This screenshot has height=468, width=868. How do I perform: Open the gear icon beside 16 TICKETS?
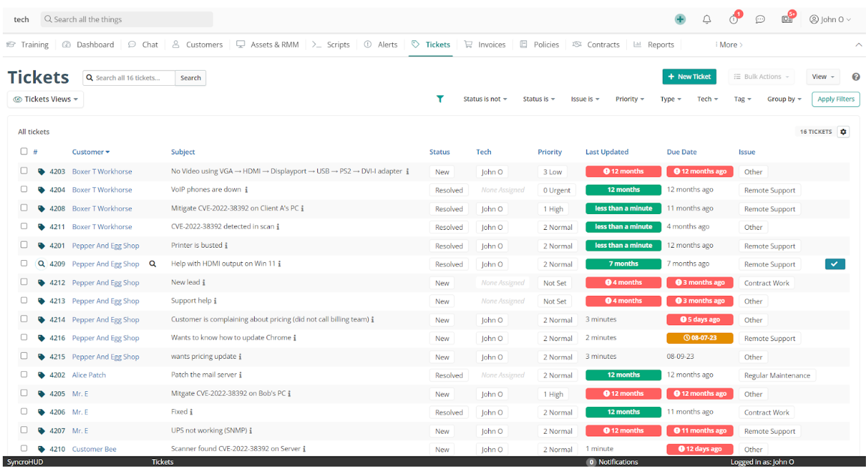point(843,131)
